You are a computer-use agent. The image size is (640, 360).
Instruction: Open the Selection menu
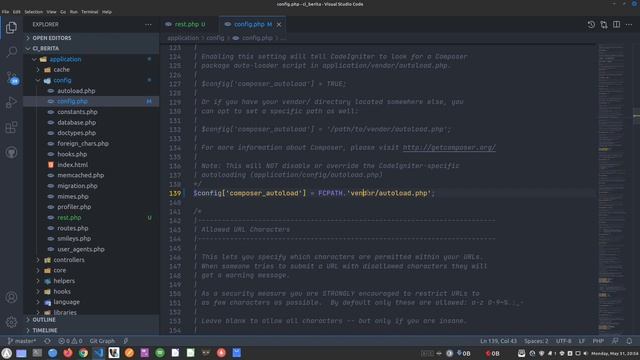tap(33, 12)
